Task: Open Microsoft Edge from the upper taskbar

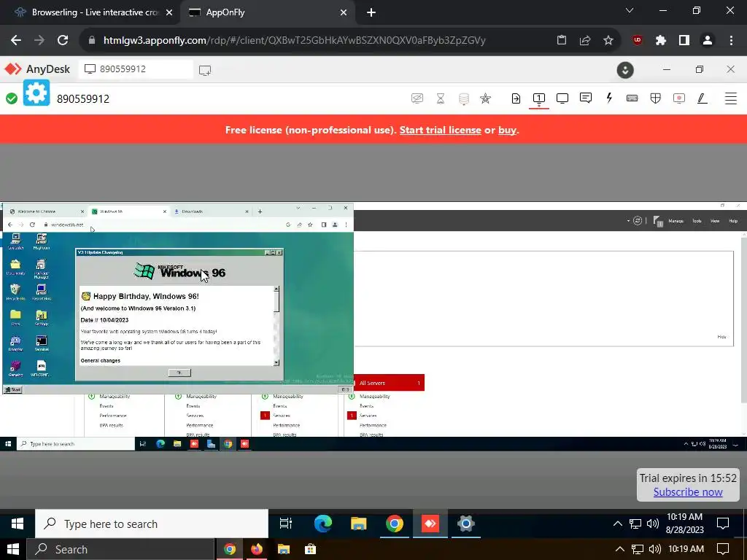Action: (x=323, y=524)
